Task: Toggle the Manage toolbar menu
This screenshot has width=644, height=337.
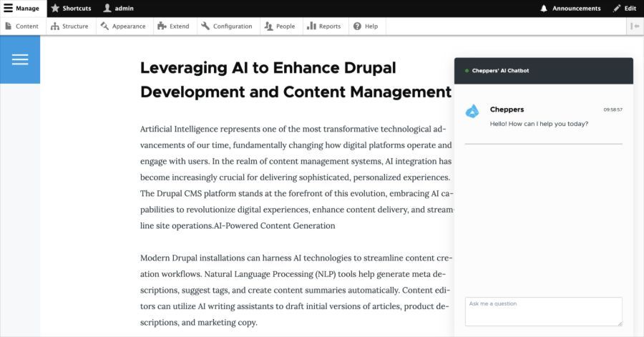Action: tap(24, 8)
